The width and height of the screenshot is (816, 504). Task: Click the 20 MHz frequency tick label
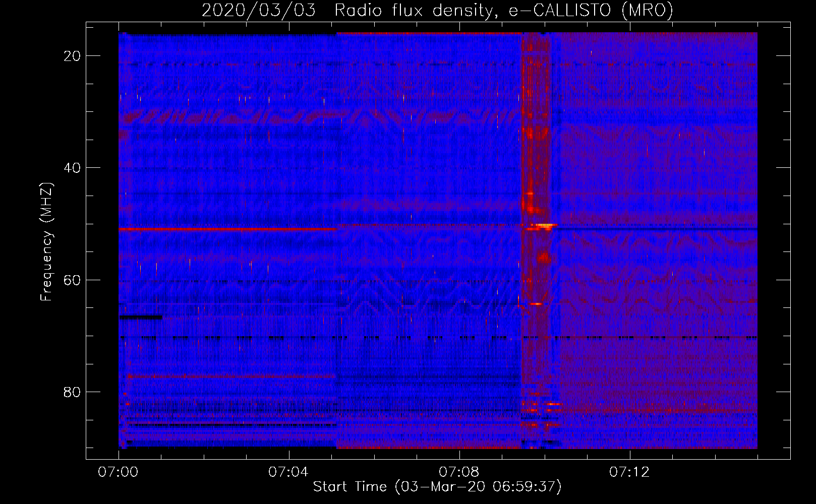(72, 56)
